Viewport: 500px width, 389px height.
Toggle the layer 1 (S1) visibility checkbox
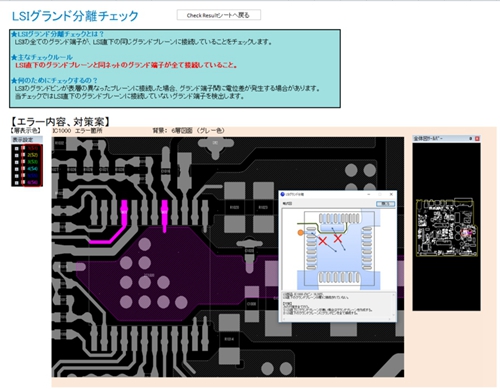click(x=17, y=149)
